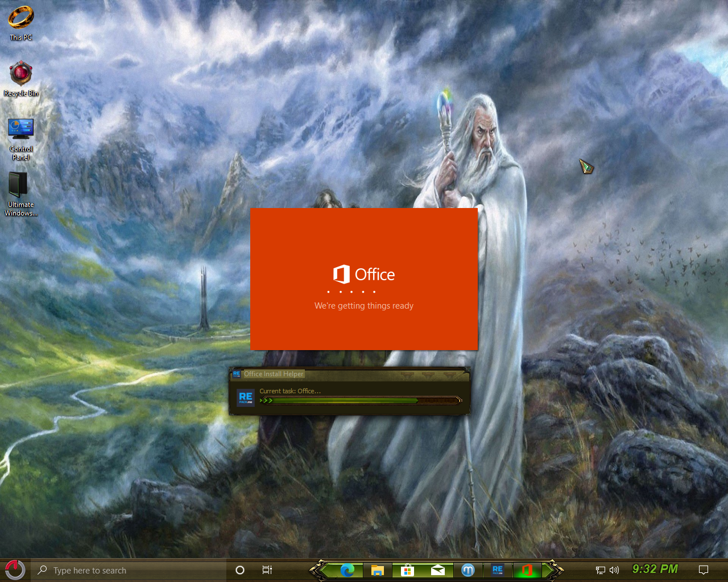The width and height of the screenshot is (728, 582).
Task: Switch to RePack installer taskbar icon
Action: (x=498, y=570)
